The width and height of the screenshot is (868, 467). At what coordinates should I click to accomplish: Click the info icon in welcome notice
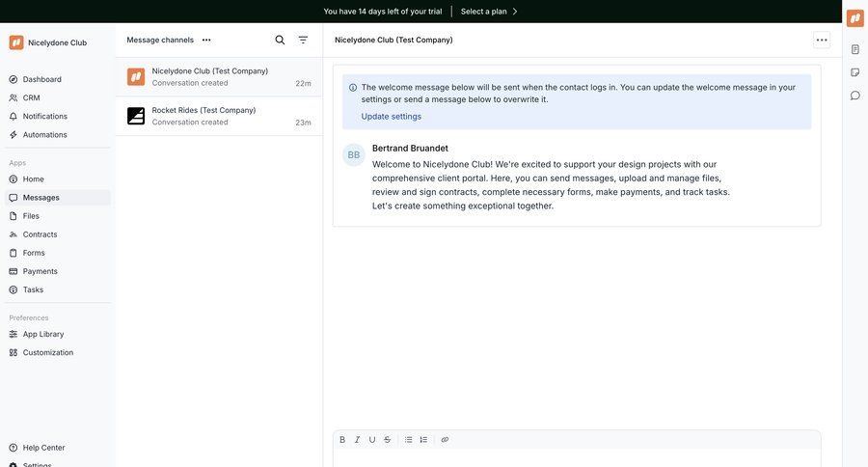coord(353,88)
